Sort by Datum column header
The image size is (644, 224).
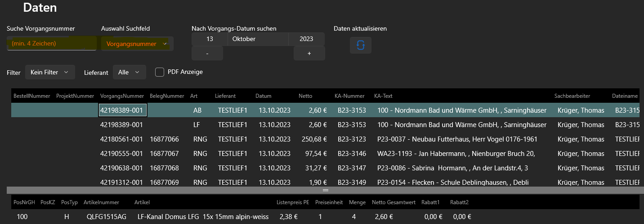click(x=264, y=96)
